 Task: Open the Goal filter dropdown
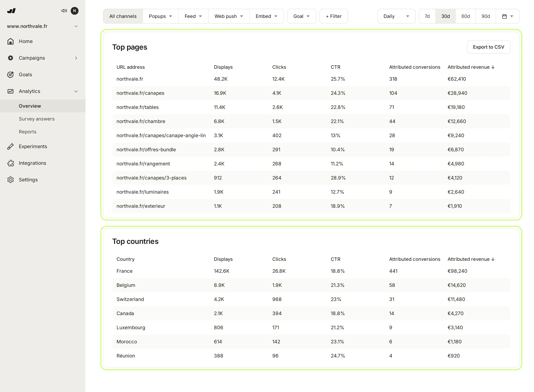pyautogui.click(x=302, y=16)
